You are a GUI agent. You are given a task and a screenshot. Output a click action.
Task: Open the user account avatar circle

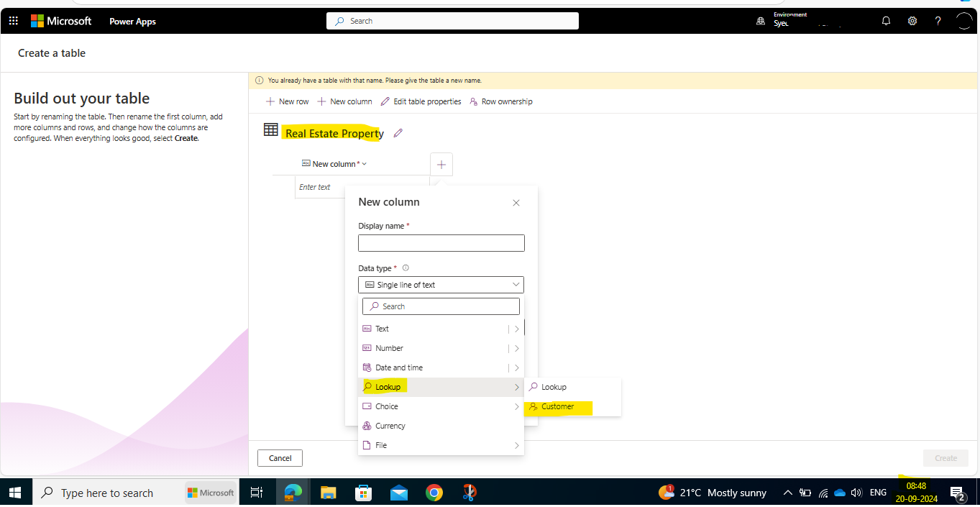[963, 21]
